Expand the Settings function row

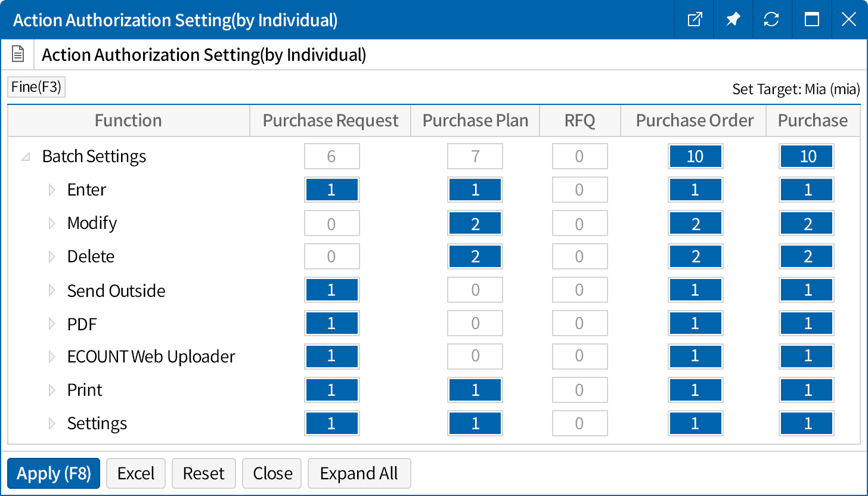(x=52, y=424)
